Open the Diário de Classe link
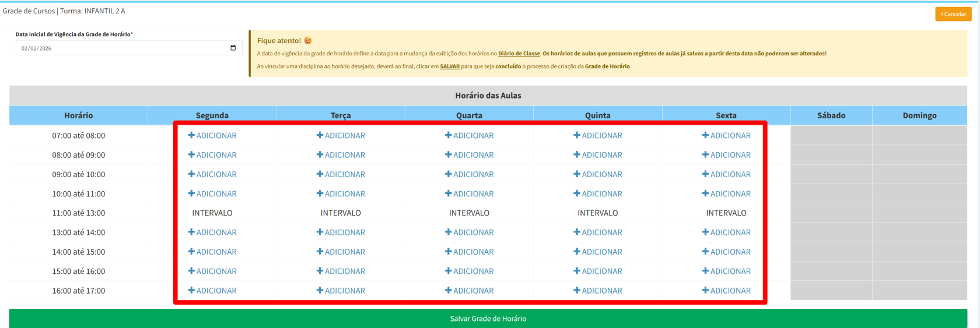Image resolution: width=980 pixels, height=328 pixels. tap(519, 54)
